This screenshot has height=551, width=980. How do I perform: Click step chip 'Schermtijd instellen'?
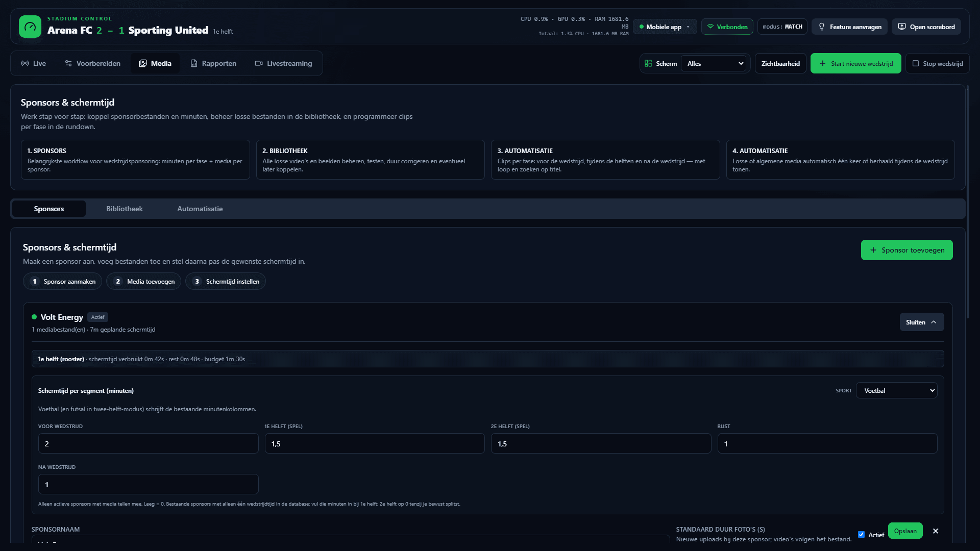pyautogui.click(x=225, y=281)
